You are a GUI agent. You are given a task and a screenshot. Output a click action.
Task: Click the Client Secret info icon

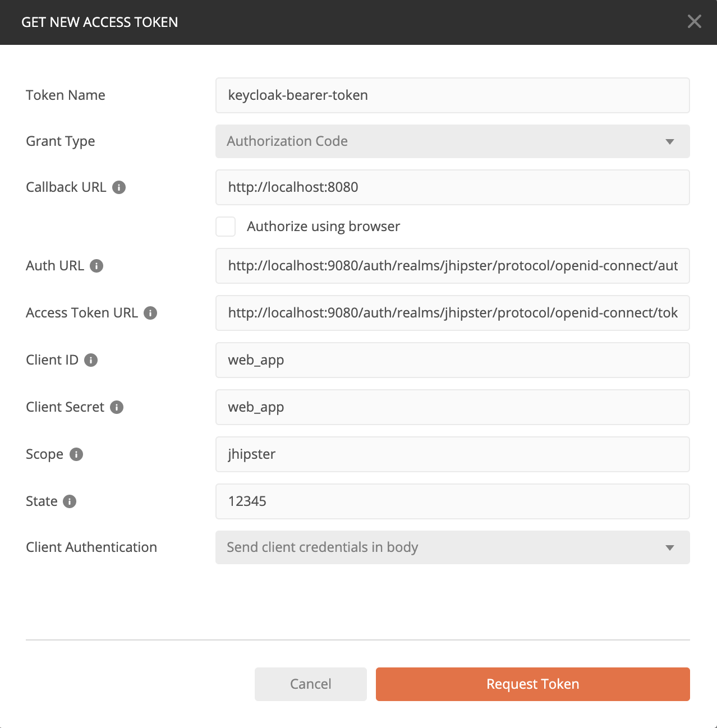(x=116, y=408)
